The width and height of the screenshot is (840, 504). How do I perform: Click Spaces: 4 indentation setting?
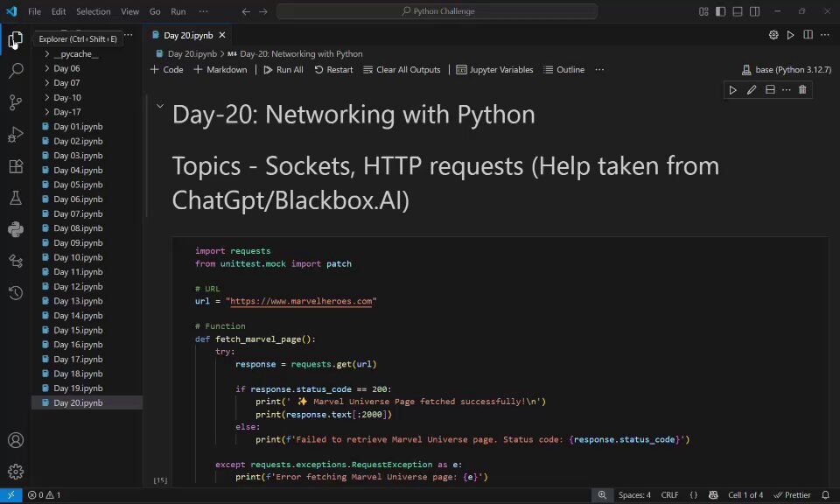634,495
